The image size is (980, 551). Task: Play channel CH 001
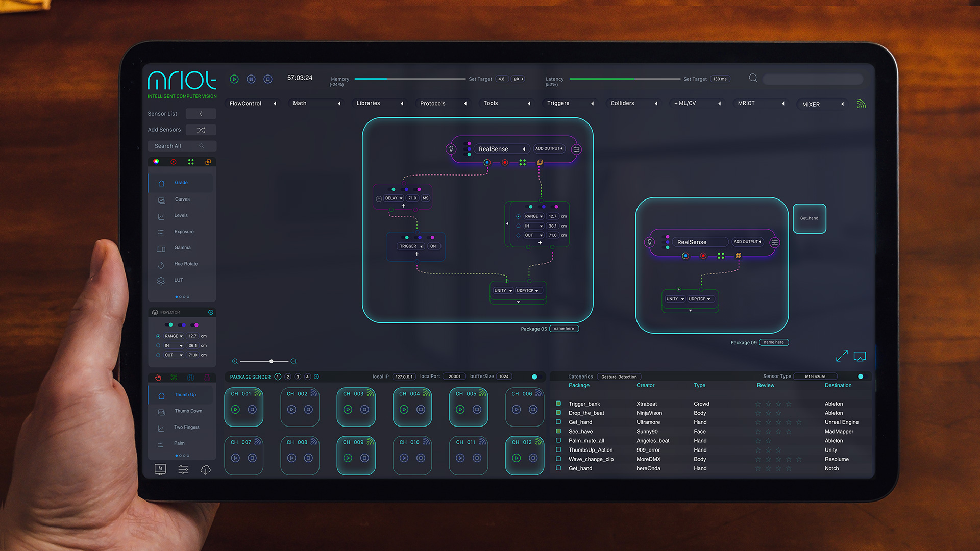235,410
